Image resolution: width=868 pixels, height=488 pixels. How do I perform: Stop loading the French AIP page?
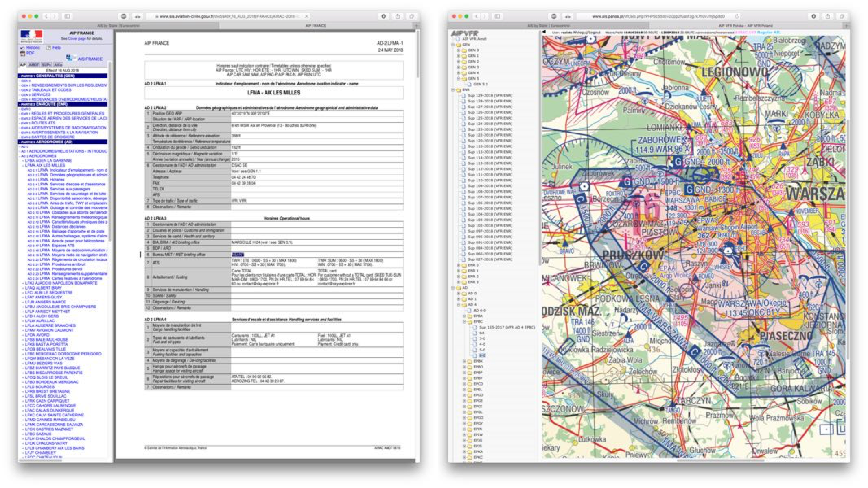coord(306,16)
